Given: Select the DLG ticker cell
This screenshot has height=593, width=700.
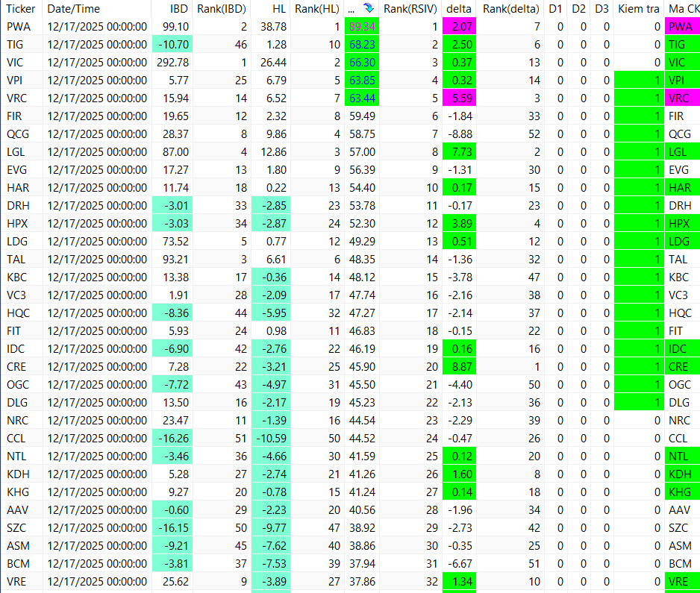Looking at the screenshot, I should [22, 403].
